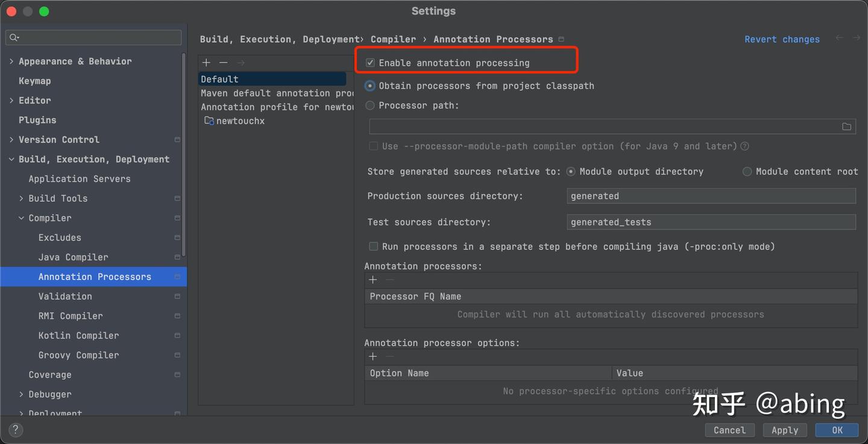Click search magnifier icon in settings search
The width and height of the screenshot is (868, 444).
[14, 37]
